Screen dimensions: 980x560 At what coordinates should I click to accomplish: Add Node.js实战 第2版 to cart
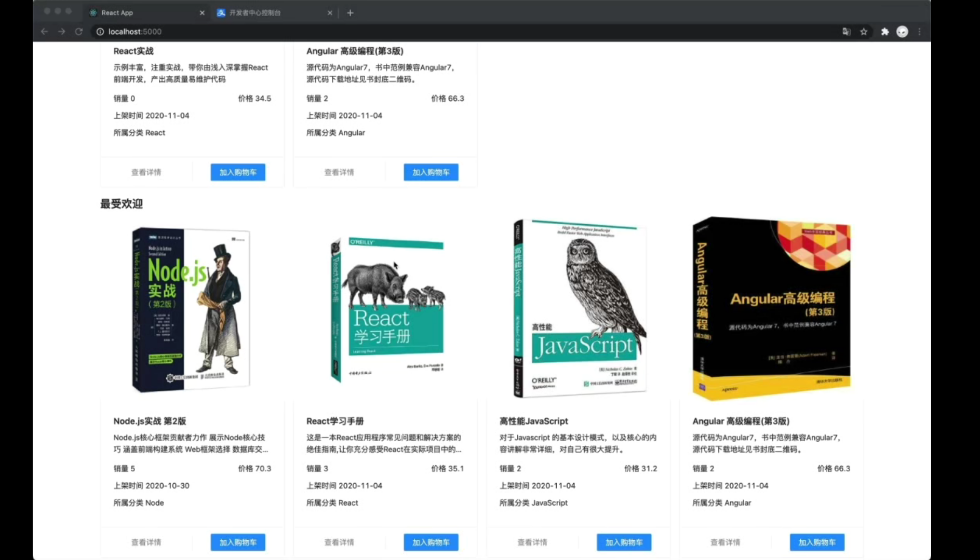click(238, 542)
